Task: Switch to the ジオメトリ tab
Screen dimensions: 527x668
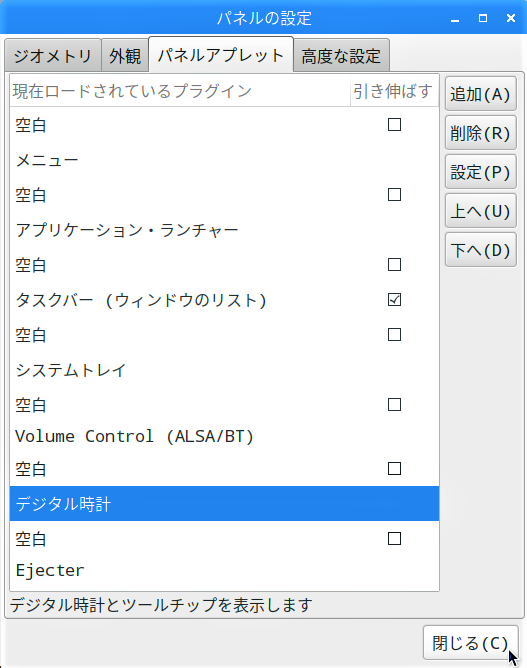Action: pos(53,55)
